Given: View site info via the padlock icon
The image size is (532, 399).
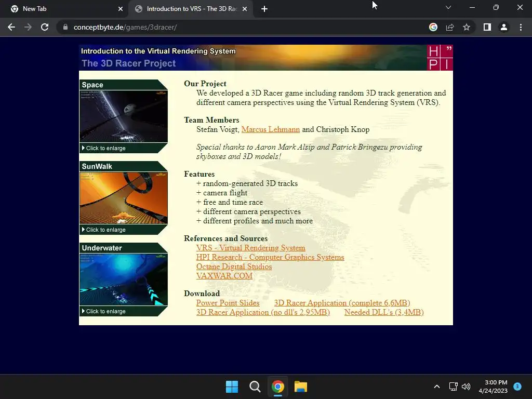Looking at the screenshot, I should (65, 27).
